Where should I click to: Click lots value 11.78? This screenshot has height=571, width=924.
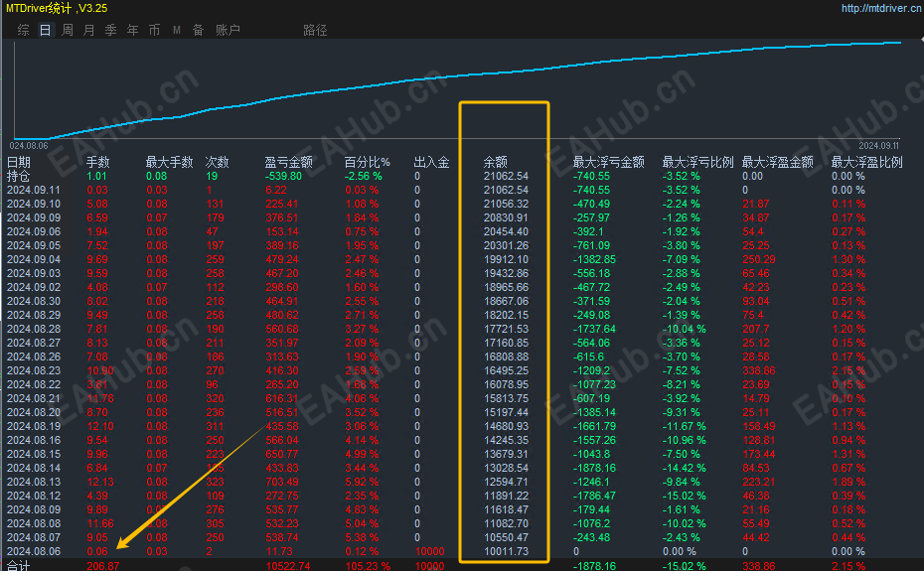pos(100,398)
